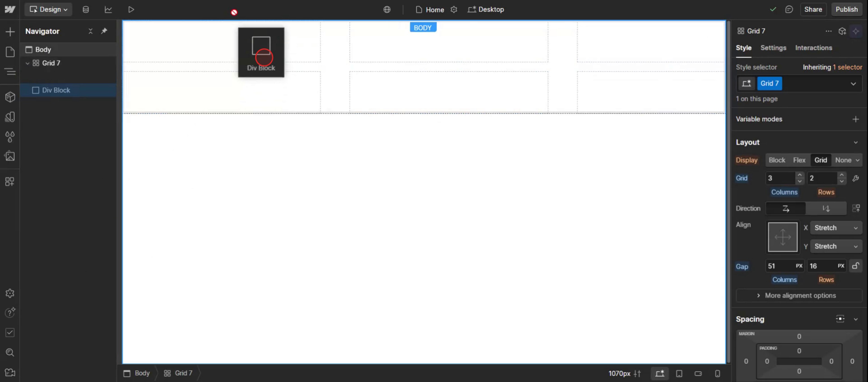Click the Preview play icon
This screenshot has width=868, height=382.
click(131, 9)
